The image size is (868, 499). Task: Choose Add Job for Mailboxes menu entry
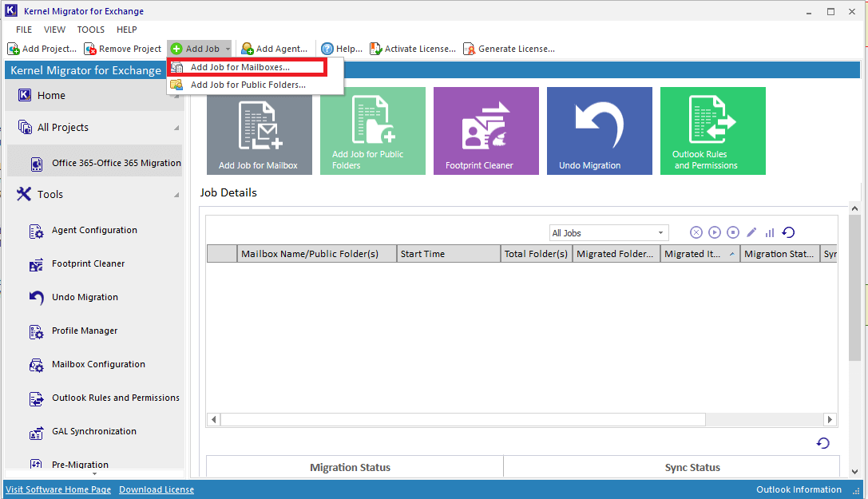click(x=248, y=68)
